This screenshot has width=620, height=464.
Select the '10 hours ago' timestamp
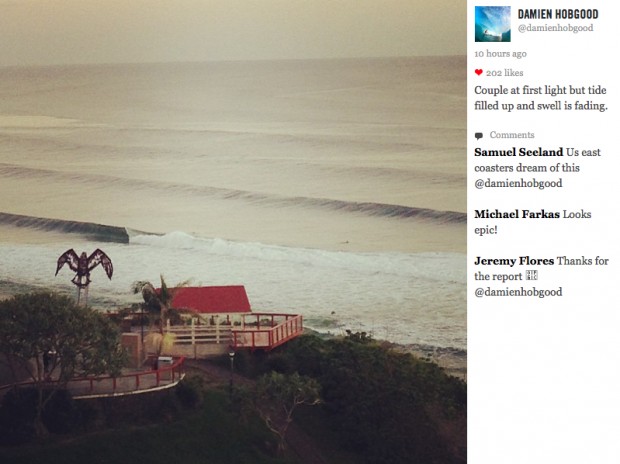(501, 53)
